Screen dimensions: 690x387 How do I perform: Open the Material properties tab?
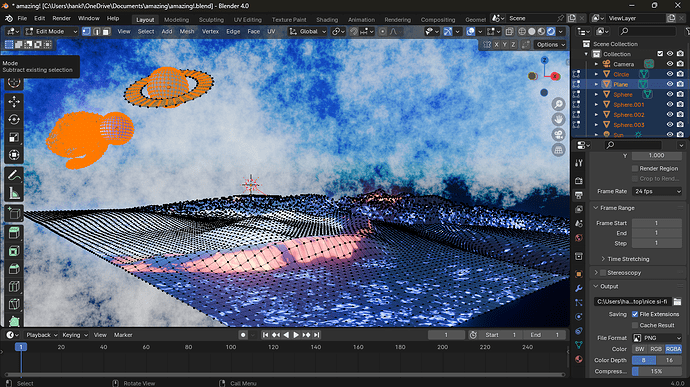point(579,359)
